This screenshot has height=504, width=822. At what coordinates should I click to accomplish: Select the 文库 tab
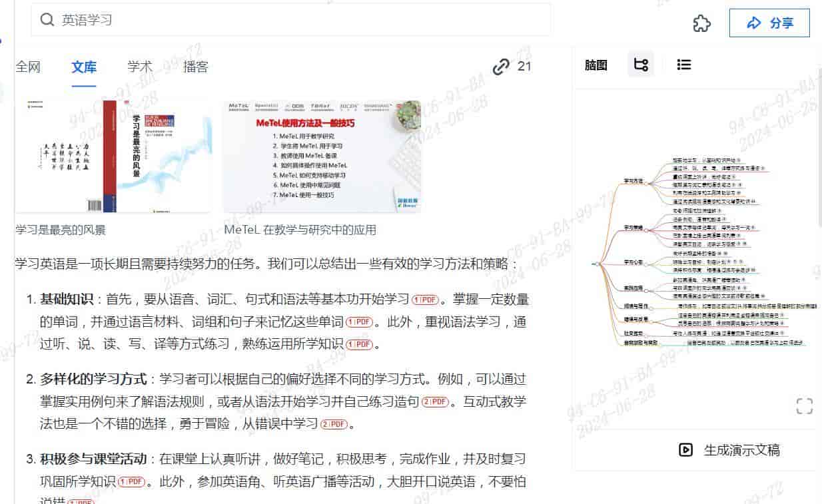click(84, 67)
